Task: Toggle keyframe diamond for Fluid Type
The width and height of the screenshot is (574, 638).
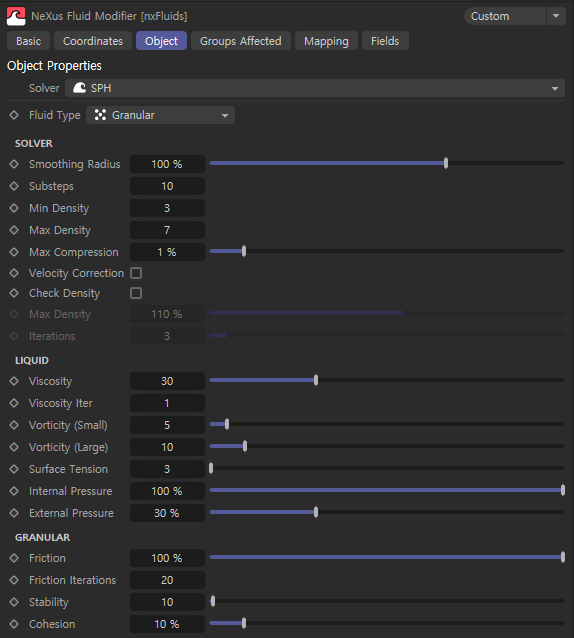Action: (14, 115)
